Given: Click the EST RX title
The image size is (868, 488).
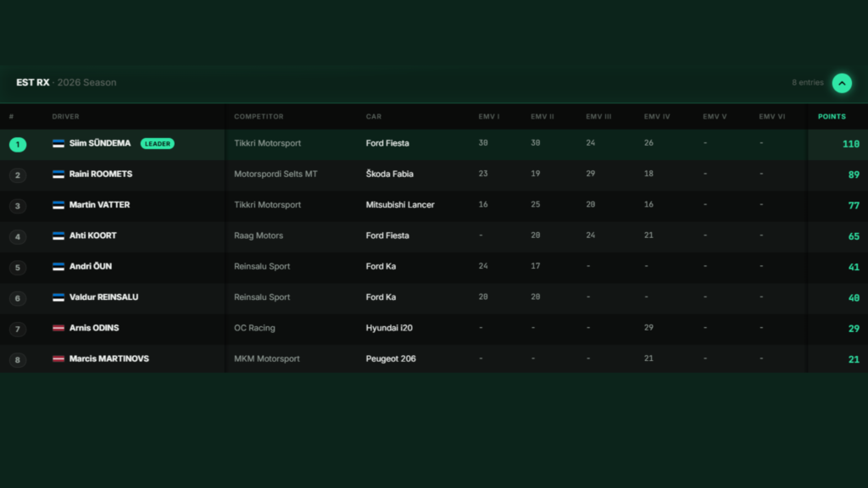Looking at the screenshot, I should (33, 82).
